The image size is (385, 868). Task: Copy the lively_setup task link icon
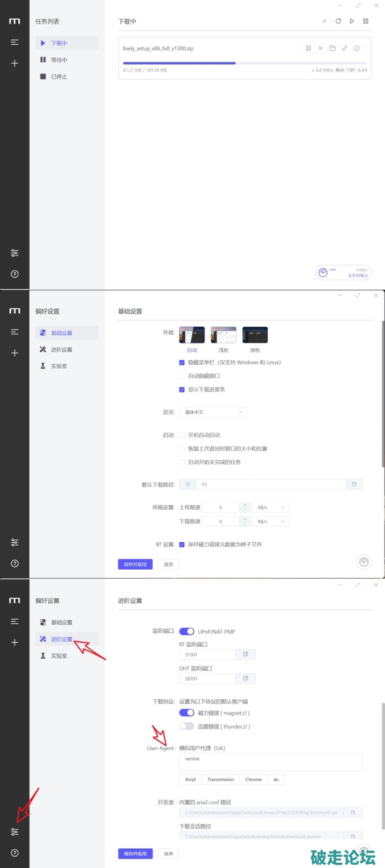pos(345,48)
